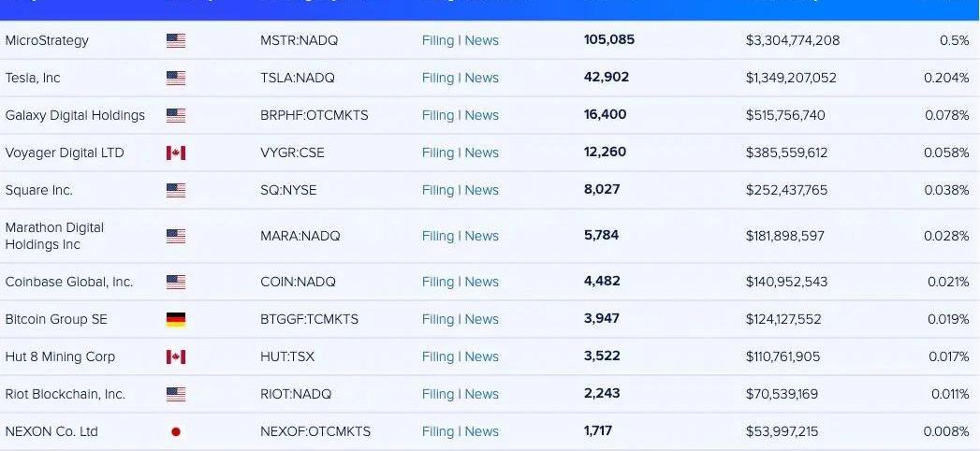
Task: Click the US flag icon beside MicroStrategy
Action: (x=176, y=40)
